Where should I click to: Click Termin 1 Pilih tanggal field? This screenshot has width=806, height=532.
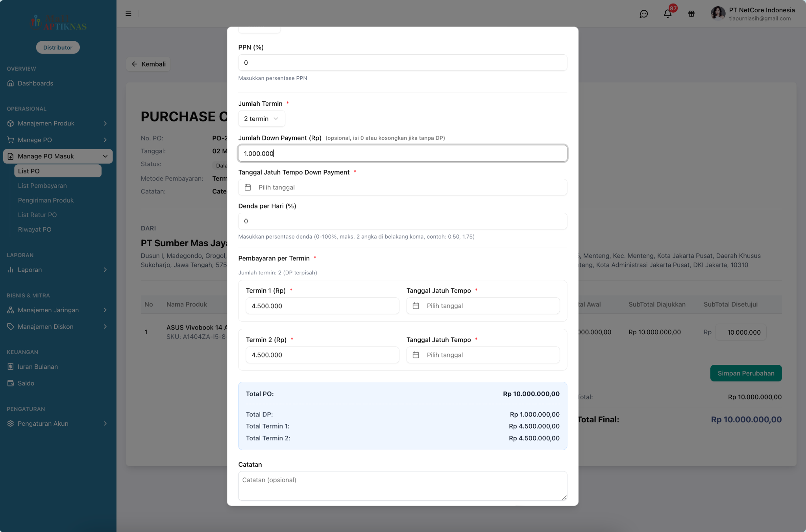483,306
